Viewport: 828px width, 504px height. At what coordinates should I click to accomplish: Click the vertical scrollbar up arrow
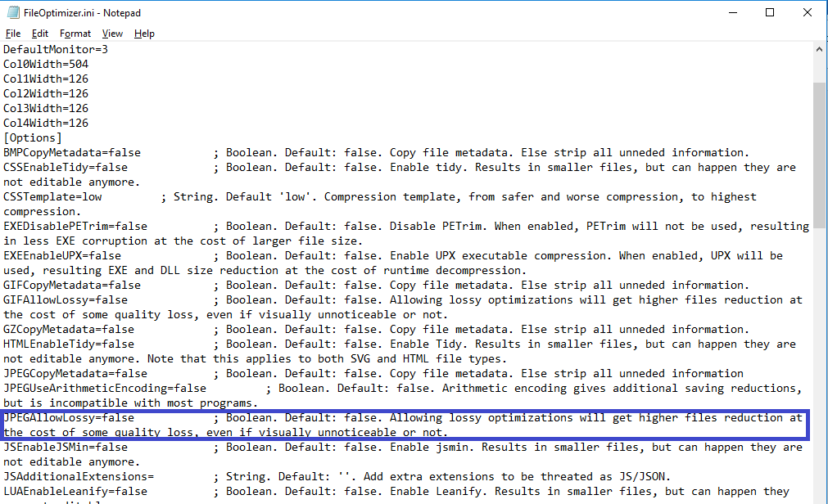click(820, 49)
